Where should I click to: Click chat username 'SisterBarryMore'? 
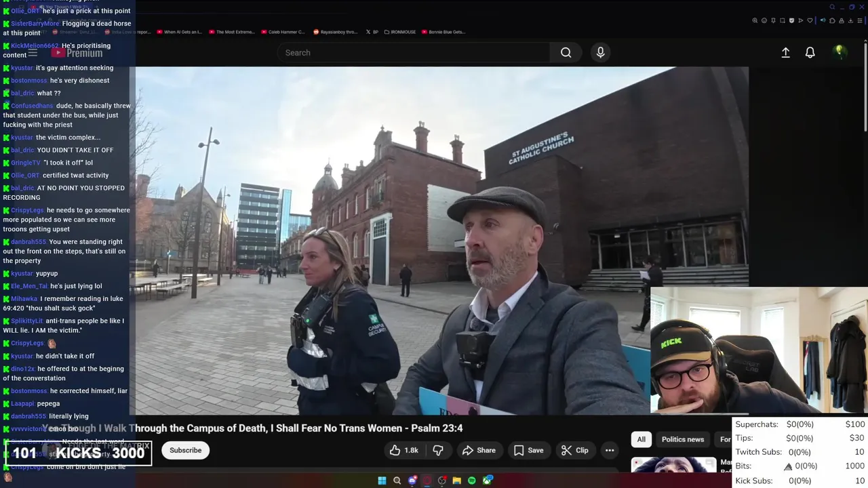(x=35, y=24)
